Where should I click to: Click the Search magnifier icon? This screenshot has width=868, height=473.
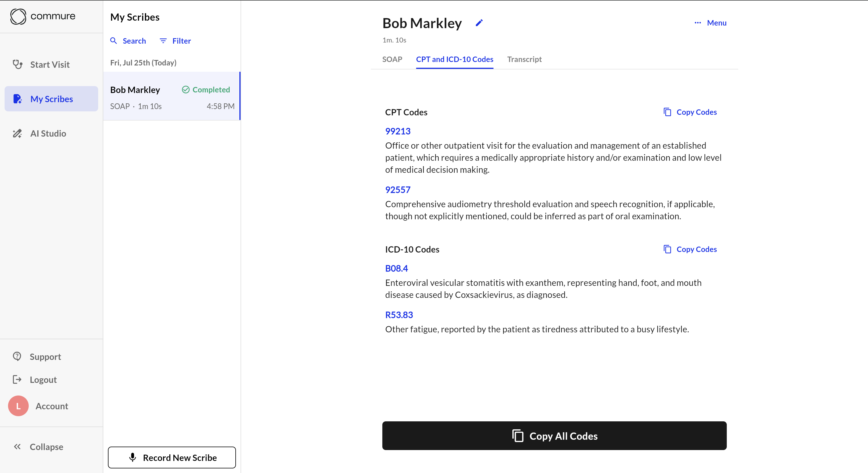(x=114, y=41)
